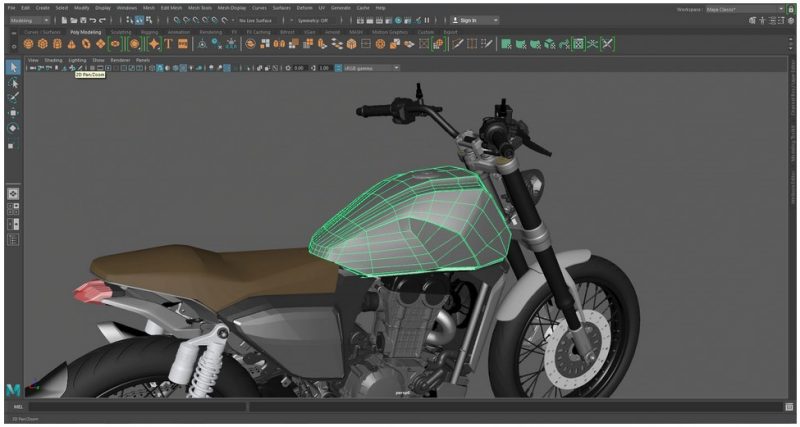Open the Deform menu
Image resolution: width=800 pixels, height=427 pixels.
pos(304,8)
